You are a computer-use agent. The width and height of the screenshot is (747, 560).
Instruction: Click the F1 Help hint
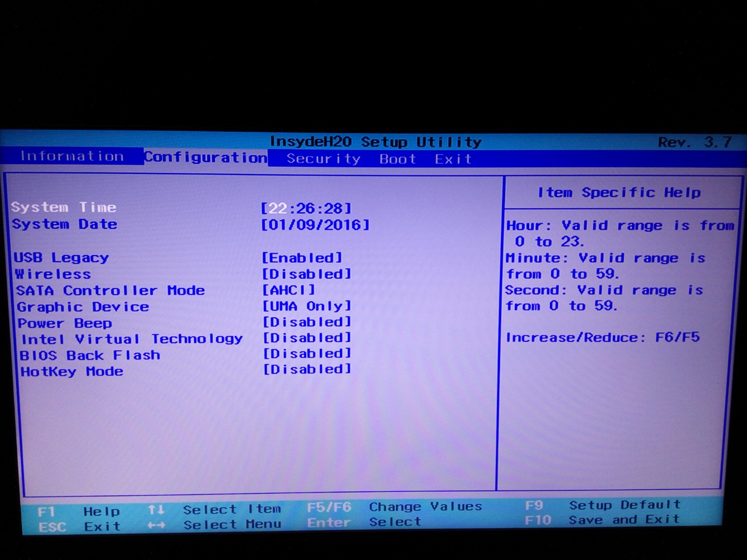point(79,512)
